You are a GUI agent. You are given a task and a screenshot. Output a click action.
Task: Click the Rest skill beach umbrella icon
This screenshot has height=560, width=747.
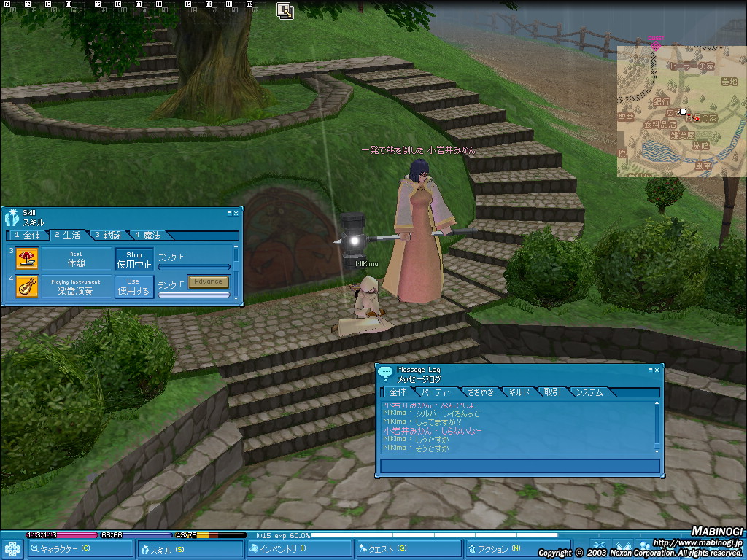27,259
